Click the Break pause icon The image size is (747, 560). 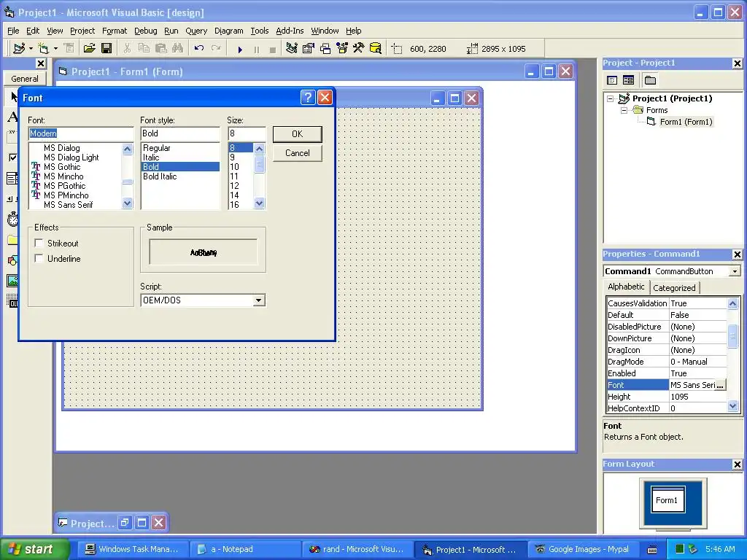coord(257,49)
